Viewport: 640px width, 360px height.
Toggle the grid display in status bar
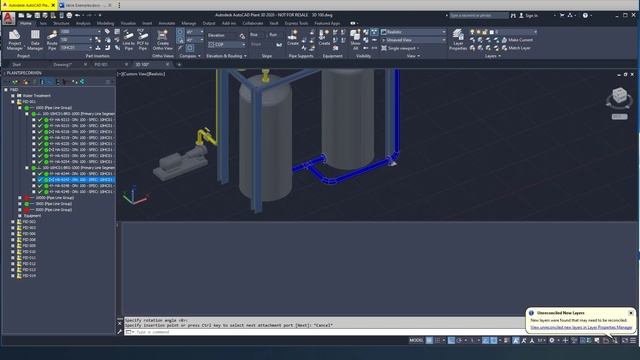429,340
